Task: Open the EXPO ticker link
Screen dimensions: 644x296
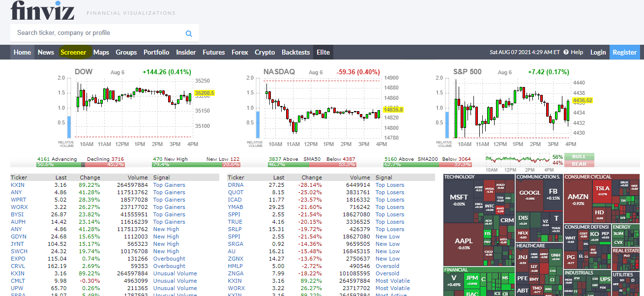Action: (18, 259)
